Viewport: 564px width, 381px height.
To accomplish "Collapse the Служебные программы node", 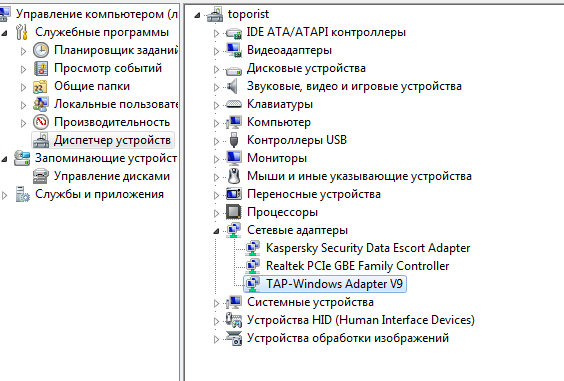I will 4,33.
